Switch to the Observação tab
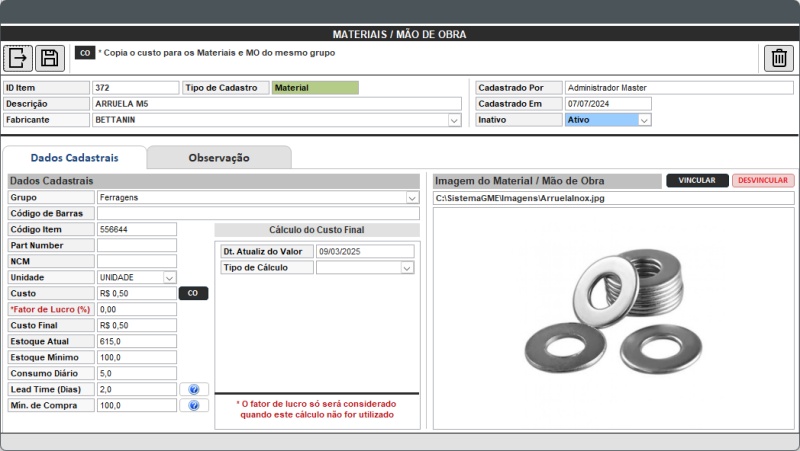The width and height of the screenshot is (800, 451). tap(219, 158)
